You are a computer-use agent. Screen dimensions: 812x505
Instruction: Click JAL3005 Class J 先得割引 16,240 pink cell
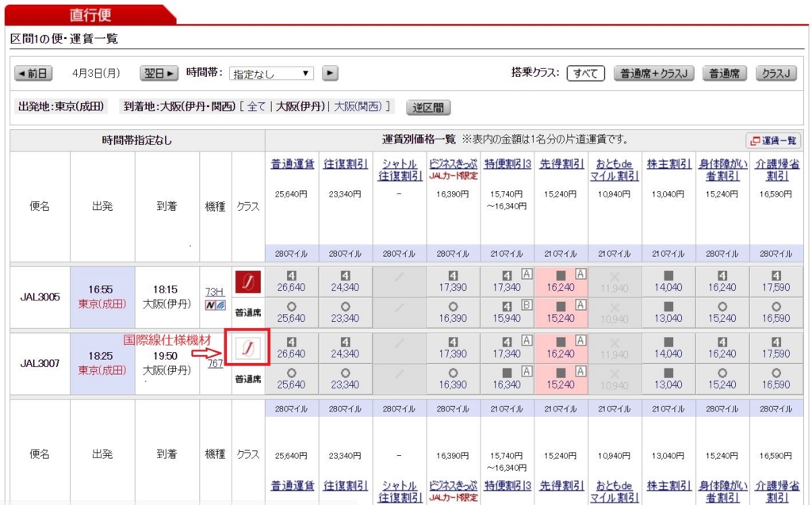pyautogui.click(x=561, y=281)
